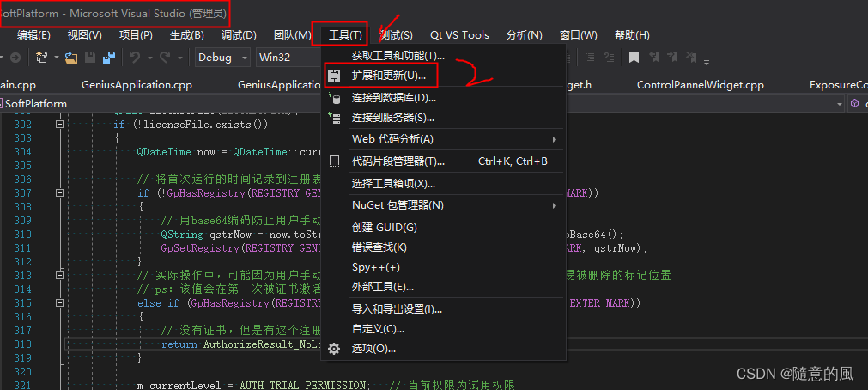Go to the next bookmark icon
This screenshot has height=390, width=868.
pyautogui.click(x=672, y=57)
